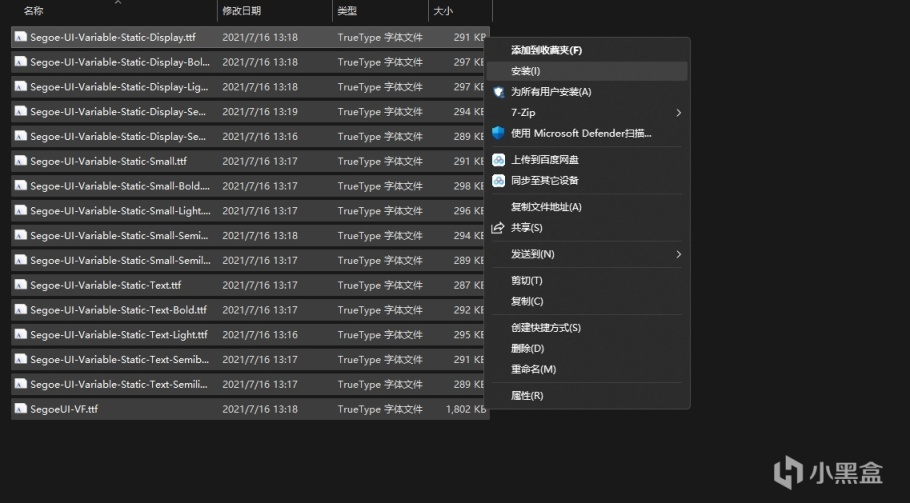Select the file named Segoe-UI-Variable-Static-Text-Semib...
Image resolution: width=910 pixels, height=503 pixels.
coord(250,360)
